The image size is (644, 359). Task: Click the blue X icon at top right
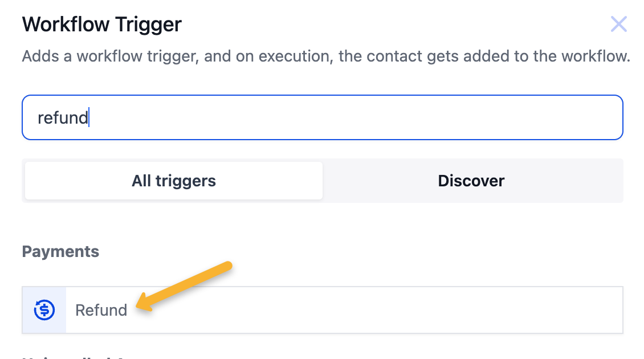pos(618,25)
